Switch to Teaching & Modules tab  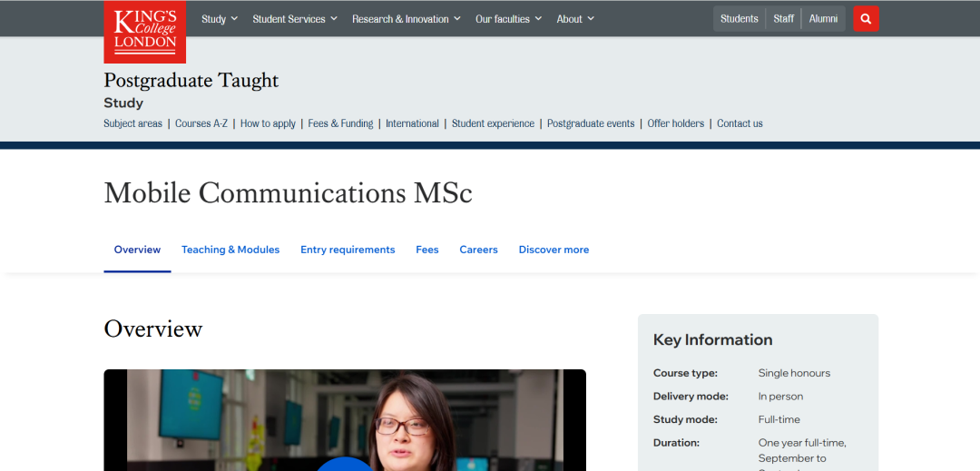tap(230, 250)
